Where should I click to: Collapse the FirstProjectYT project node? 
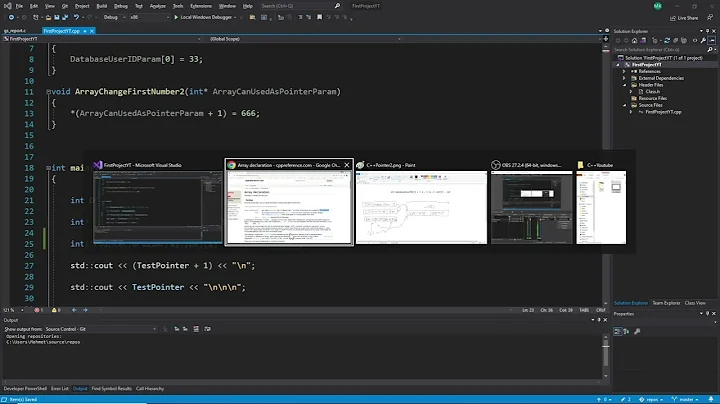click(x=618, y=65)
